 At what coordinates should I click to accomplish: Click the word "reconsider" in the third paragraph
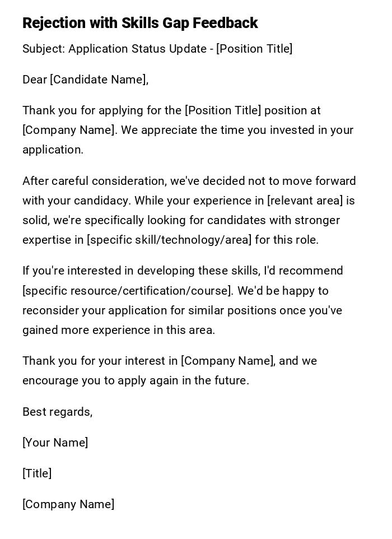tap(50, 310)
